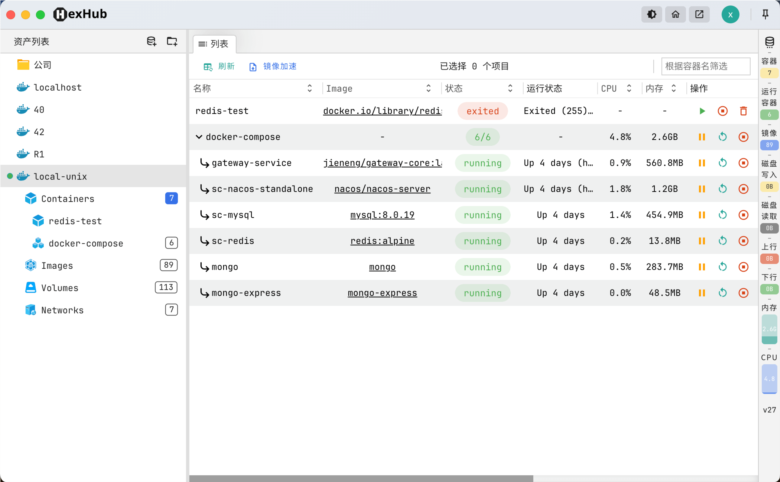Open the home icon in title bar
780x482 pixels.
[x=676, y=14]
